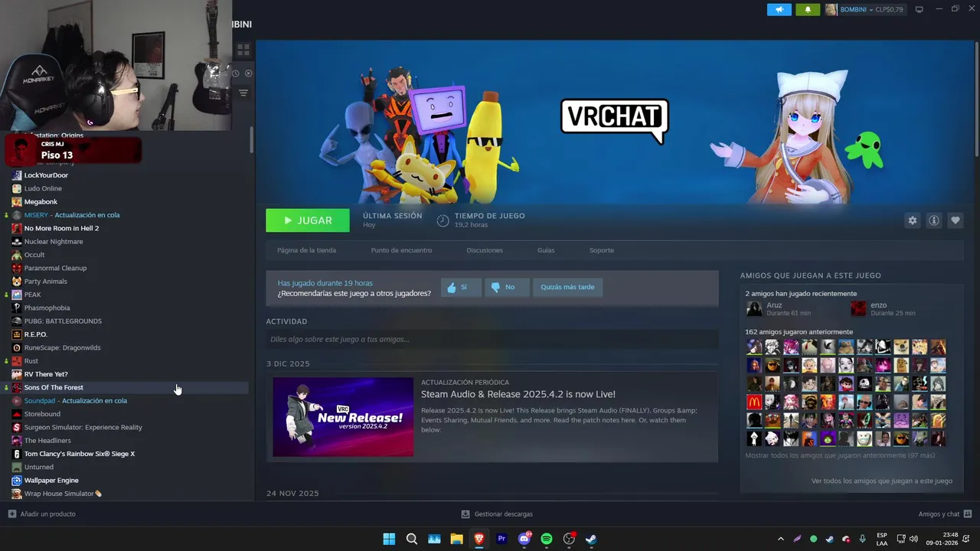Open Discord from the taskbar
The height and width of the screenshot is (551, 980).
click(x=524, y=539)
